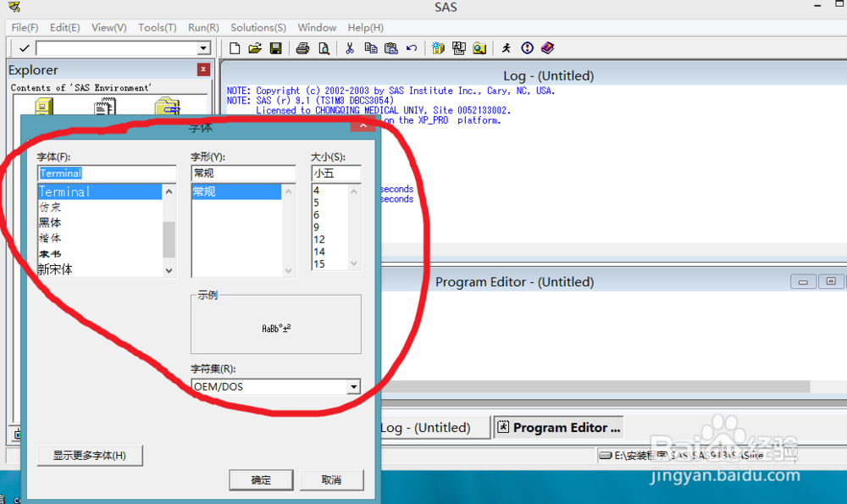The height and width of the screenshot is (504, 847).
Task: Click the 显示更多字体(H) button
Action: click(90, 456)
